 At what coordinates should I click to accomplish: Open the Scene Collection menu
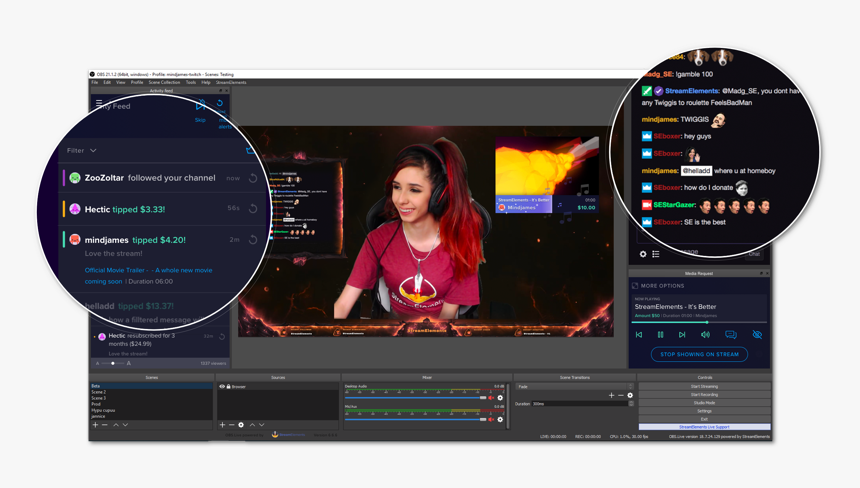tap(165, 82)
